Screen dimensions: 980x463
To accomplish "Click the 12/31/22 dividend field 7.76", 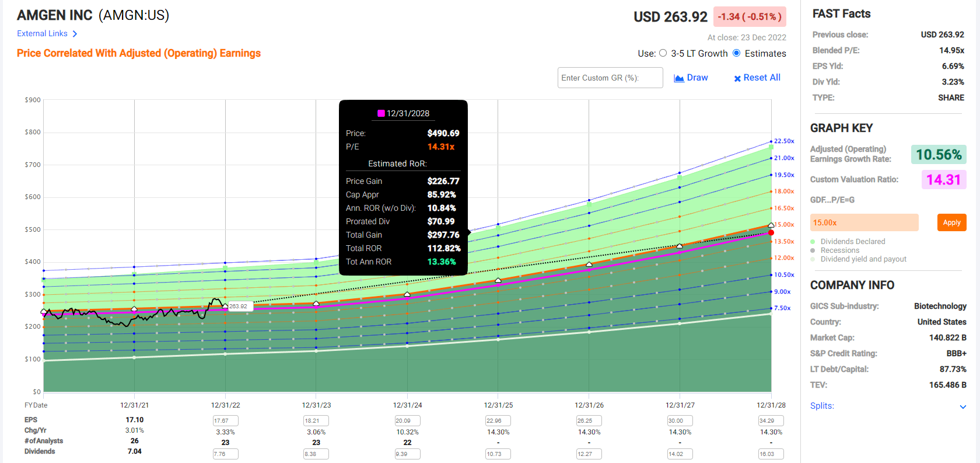I will pos(226,454).
